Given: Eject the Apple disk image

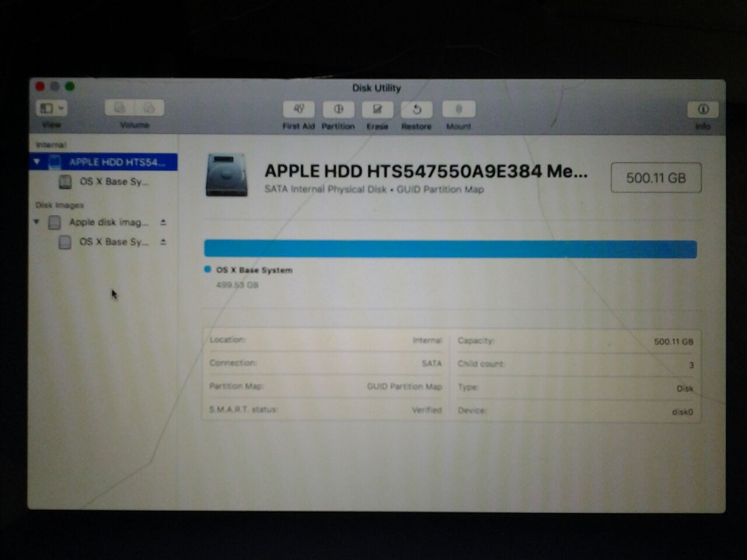Looking at the screenshot, I should [163, 222].
